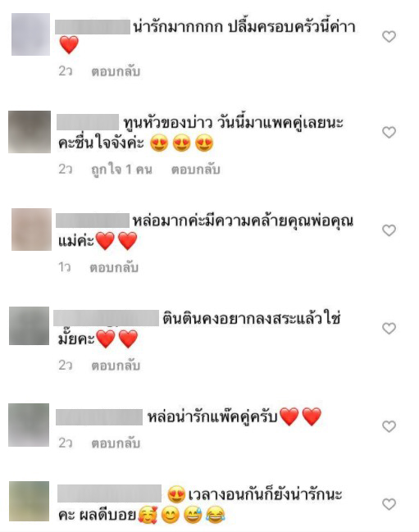Open avatar of "เวลางอนกัน" commenter
This screenshot has width=419, height=532.
29,501
